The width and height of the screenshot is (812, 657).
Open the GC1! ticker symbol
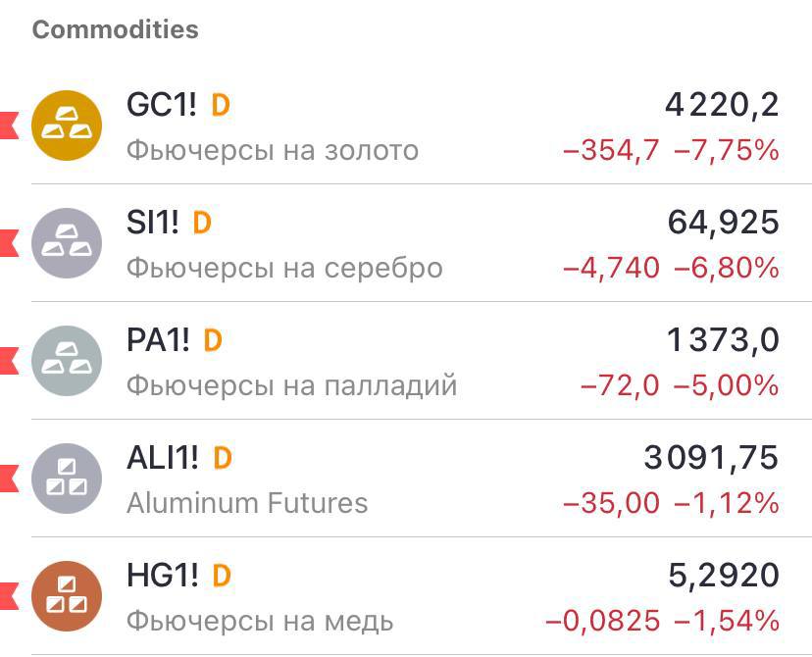tap(166, 104)
